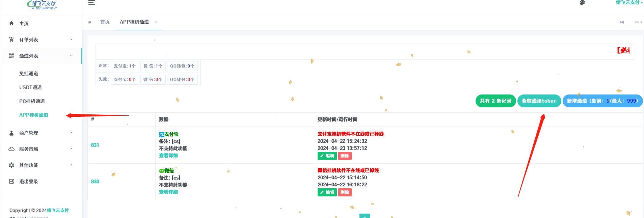The height and width of the screenshot is (218, 644).
Task: Open the tab options dropdown
Action: coord(638,22)
